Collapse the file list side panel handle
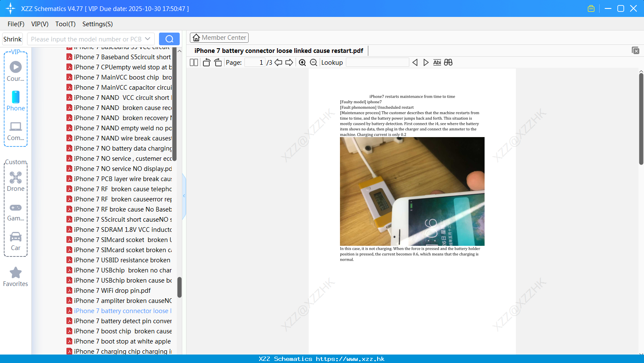 coord(184,196)
